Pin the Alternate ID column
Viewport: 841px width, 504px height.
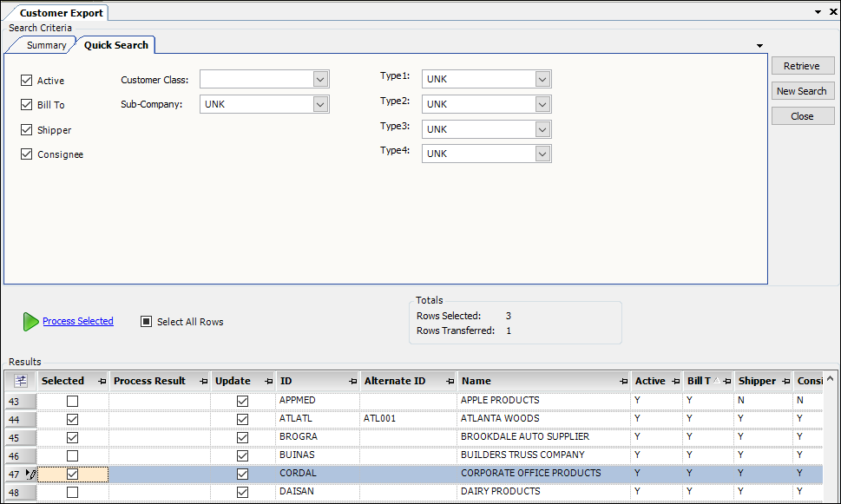pos(450,382)
